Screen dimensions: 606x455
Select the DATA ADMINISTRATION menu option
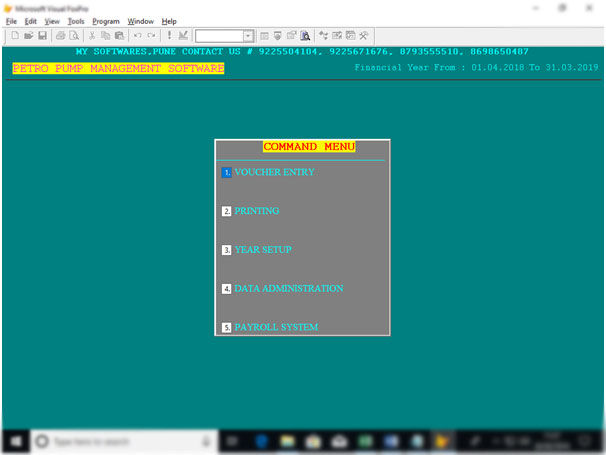(289, 288)
